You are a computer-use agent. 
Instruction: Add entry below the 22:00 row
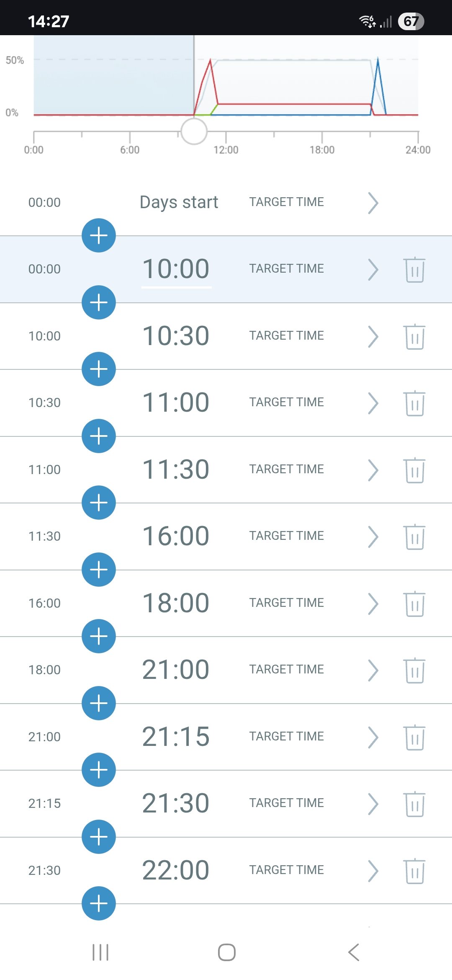[99, 903]
